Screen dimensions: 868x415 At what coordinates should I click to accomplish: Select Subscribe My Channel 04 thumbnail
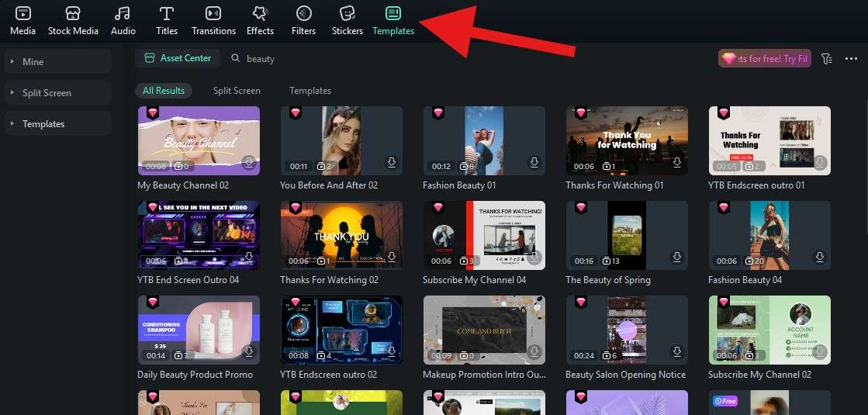click(484, 235)
